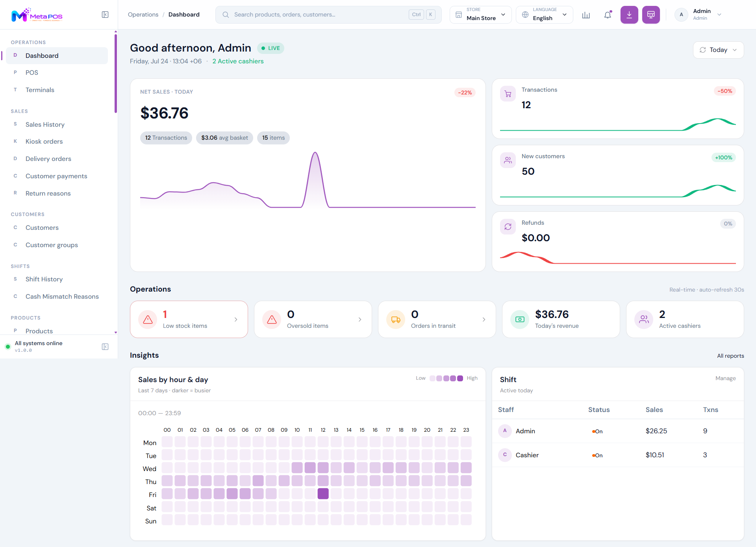Click the net sales -22% badge

[x=465, y=93]
